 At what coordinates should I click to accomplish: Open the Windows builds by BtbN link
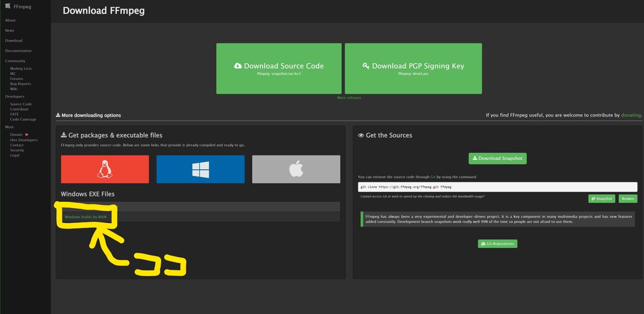pyautogui.click(x=86, y=217)
